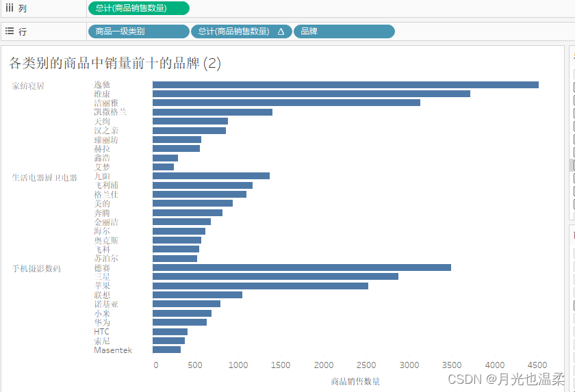Click the 苹果 brand label
The height and width of the screenshot is (392, 575).
click(x=102, y=286)
